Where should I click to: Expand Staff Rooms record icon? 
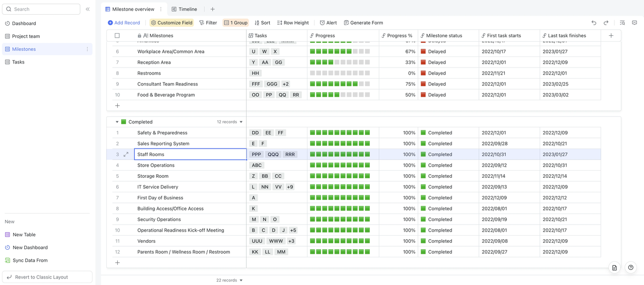click(126, 155)
